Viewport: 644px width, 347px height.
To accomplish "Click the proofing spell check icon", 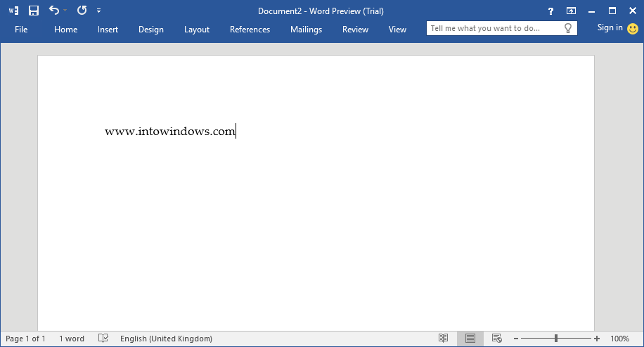I will tap(103, 339).
